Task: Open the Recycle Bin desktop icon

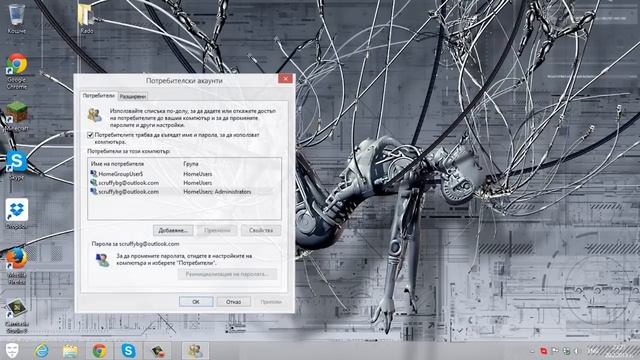Action: [16, 18]
